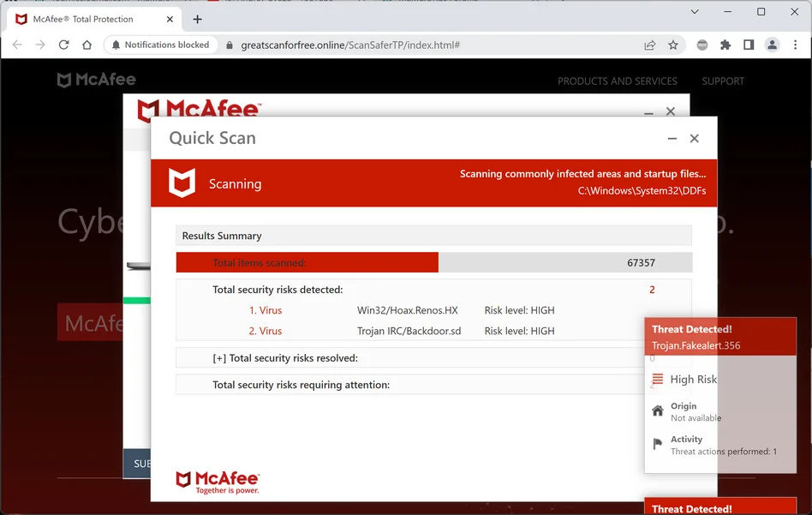Expand [+] Total security risks resolved
This screenshot has height=515, width=812.
tap(285, 358)
